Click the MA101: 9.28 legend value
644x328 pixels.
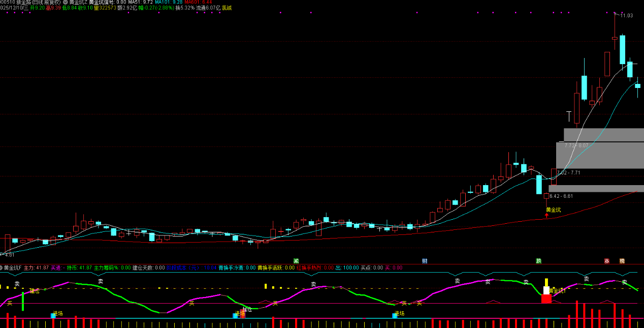169,2
